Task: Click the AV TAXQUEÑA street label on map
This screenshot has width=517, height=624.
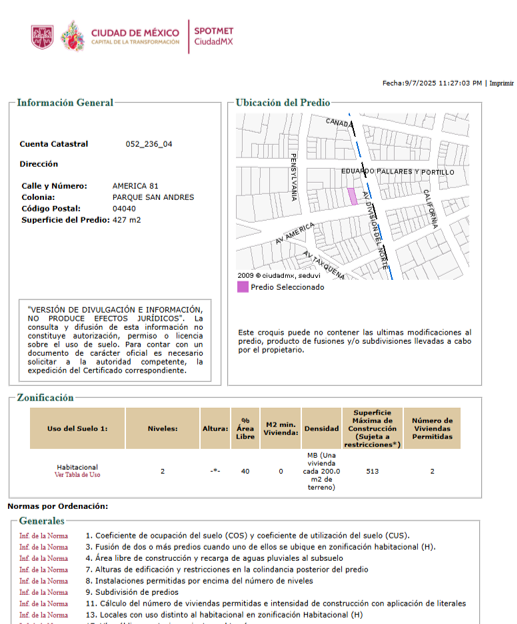Action: coord(324,265)
